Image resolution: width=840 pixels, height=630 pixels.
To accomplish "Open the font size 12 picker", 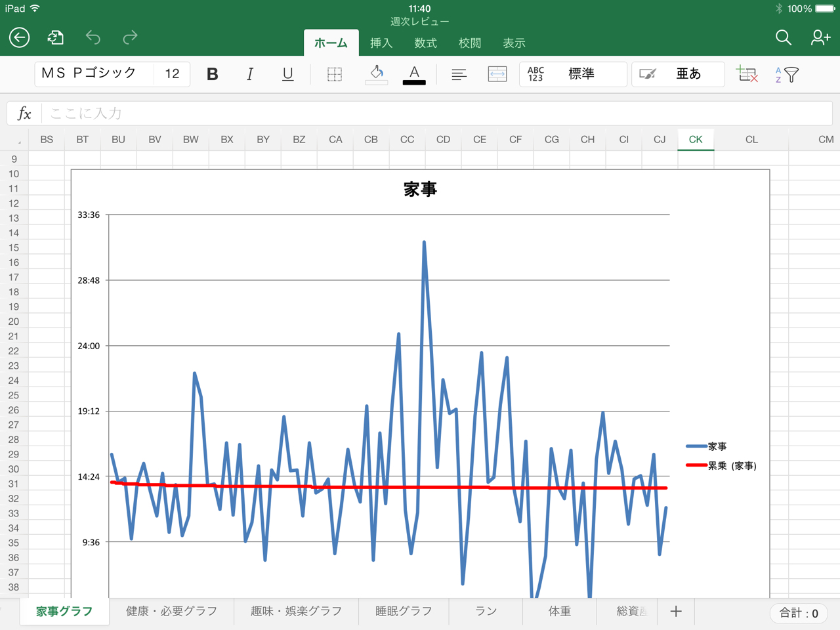I will [x=172, y=73].
